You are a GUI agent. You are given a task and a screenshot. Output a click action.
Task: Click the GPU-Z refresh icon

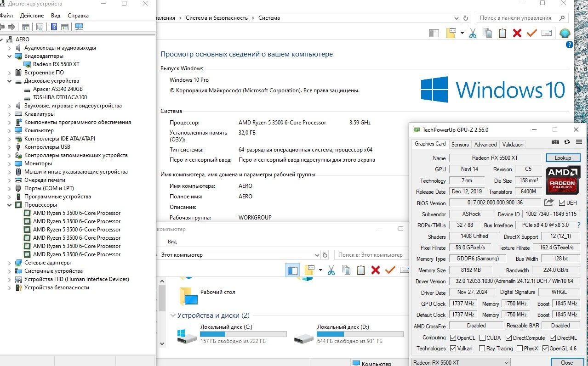567,142
